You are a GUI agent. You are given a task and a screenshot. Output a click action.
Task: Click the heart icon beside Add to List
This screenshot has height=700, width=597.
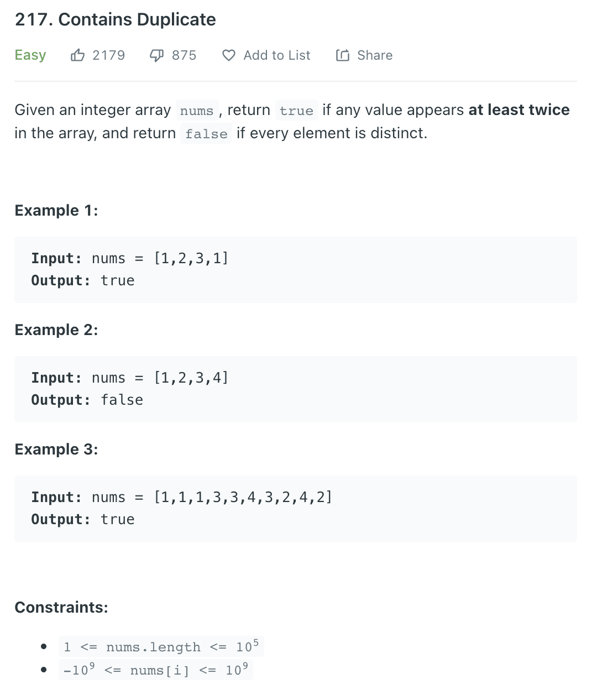[229, 55]
